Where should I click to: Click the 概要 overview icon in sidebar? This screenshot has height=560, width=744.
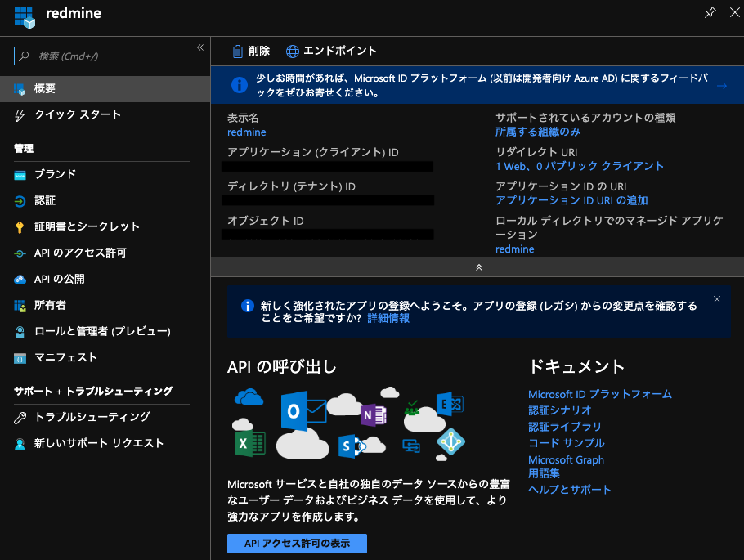click(x=20, y=89)
